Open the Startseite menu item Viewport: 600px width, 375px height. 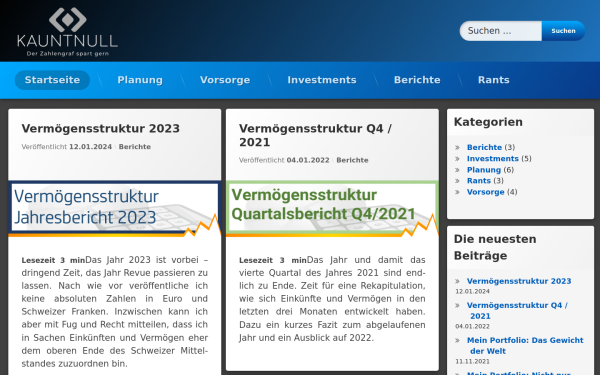[x=52, y=80]
